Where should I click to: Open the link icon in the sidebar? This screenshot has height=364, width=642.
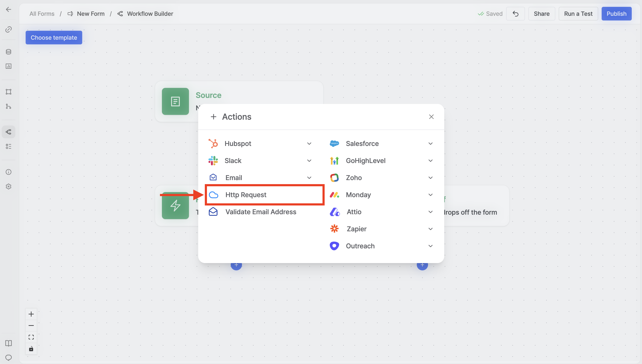point(9,29)
